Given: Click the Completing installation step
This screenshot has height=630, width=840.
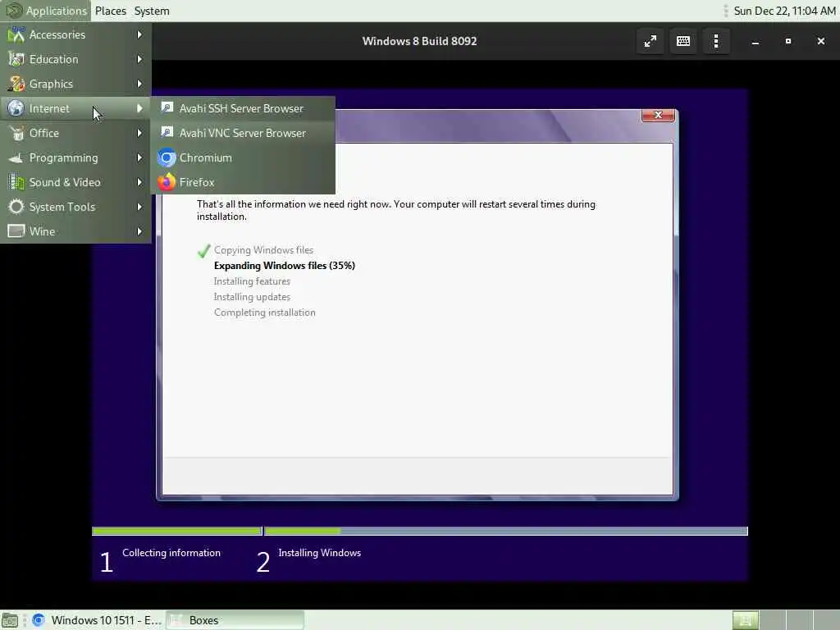Looking at the screenshot, I should click(x=265, y=313).
